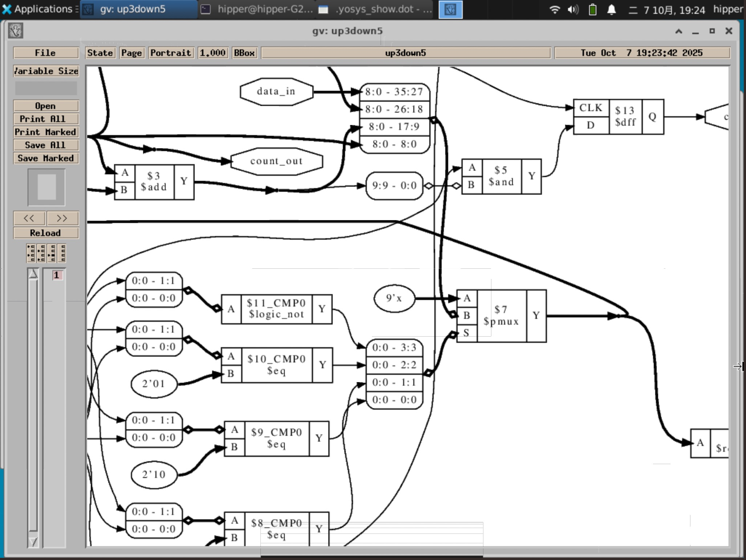This screenshot has width=746, height=560.
Task: Click the Print Marked button
Action: [46, 132]
